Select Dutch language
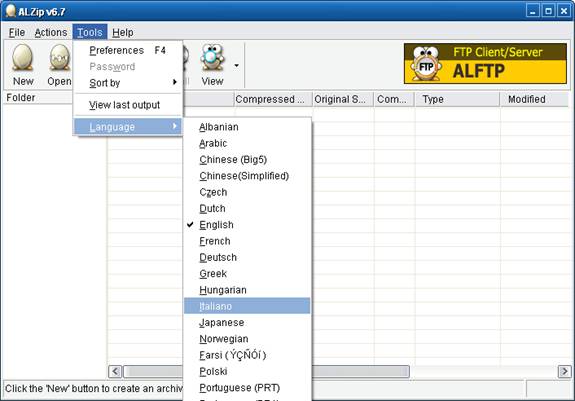The height and width of the screenshot is (401, 575). tap(247, 209)
